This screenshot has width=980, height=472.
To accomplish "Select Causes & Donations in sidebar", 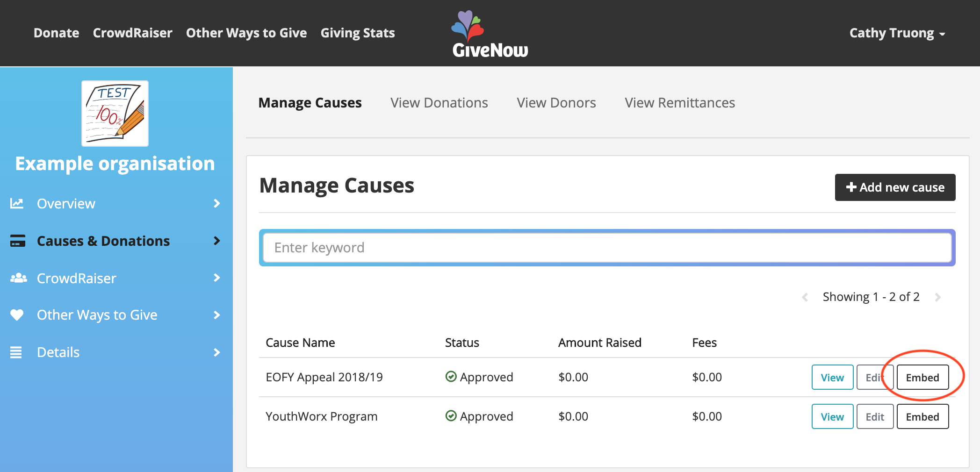I will click(x=115, y=241).
